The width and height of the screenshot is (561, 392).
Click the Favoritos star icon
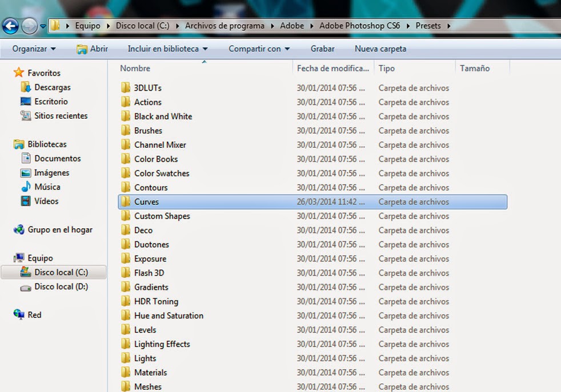(x=19, y=72)
